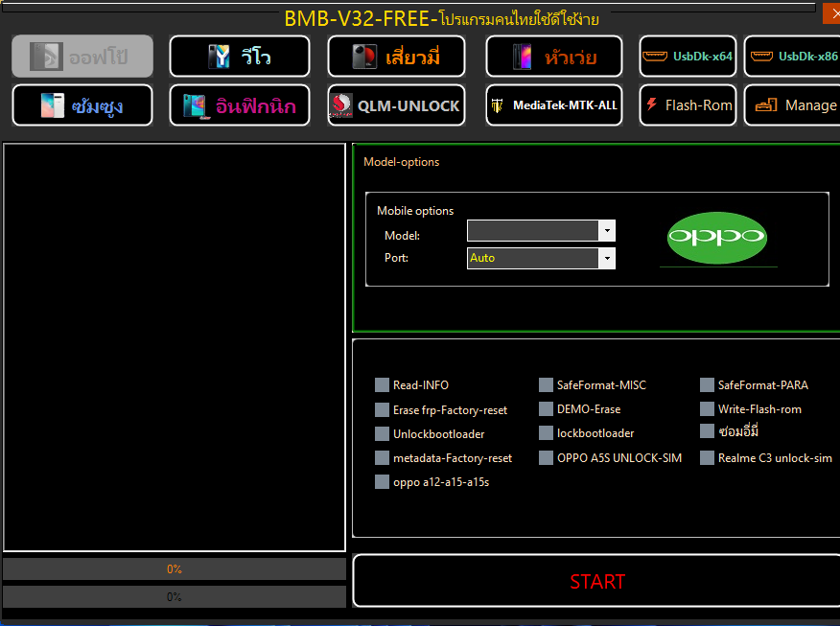Viewport: 840px width, 626px height.
Task: Click the UsbDk-x86 USB connector icon
Action: [761, 57]
